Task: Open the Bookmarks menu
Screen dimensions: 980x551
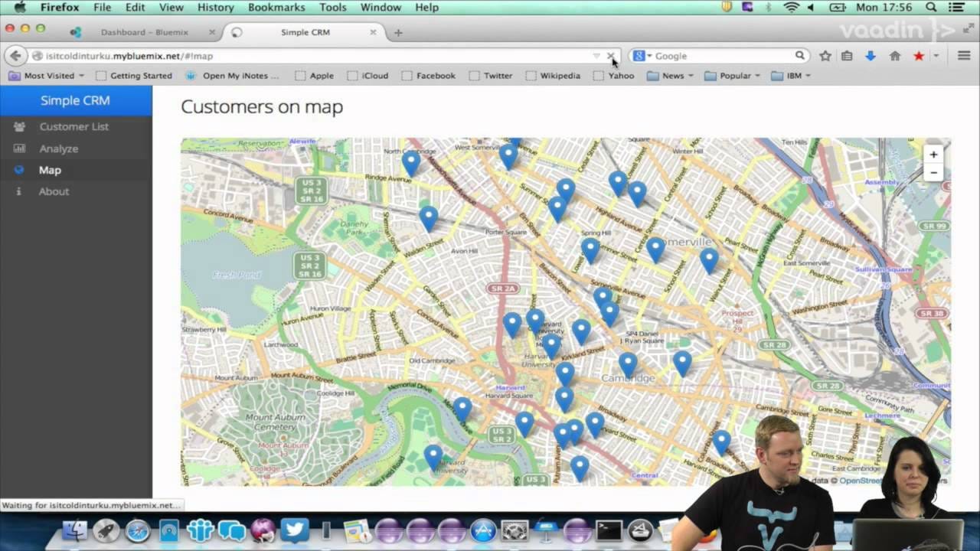Action: coord(277,8)
